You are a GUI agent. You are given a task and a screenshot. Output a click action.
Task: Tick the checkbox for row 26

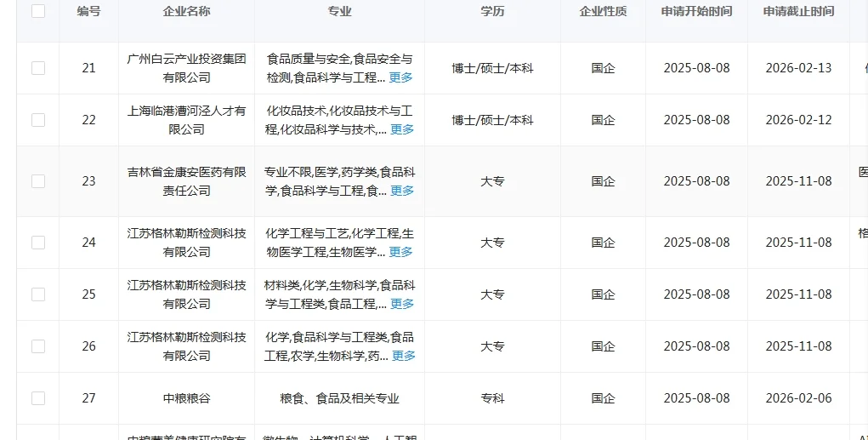click(38, 346)
